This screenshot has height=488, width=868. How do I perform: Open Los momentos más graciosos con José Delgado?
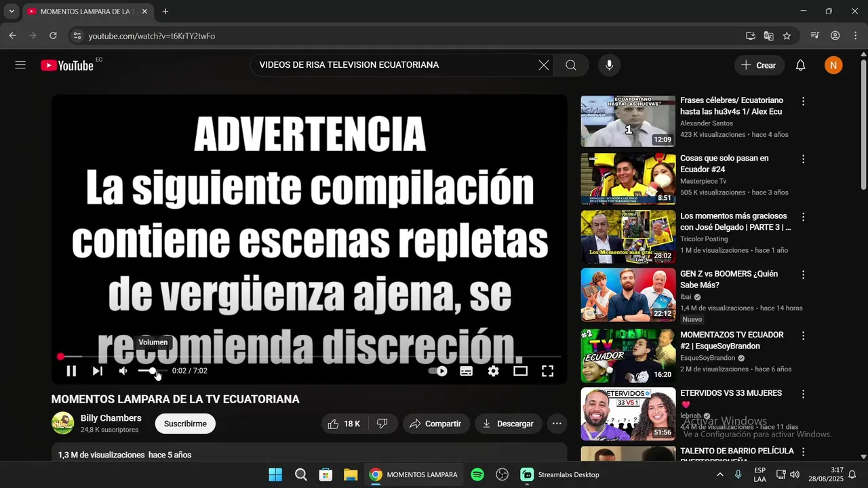coord(735,222)
